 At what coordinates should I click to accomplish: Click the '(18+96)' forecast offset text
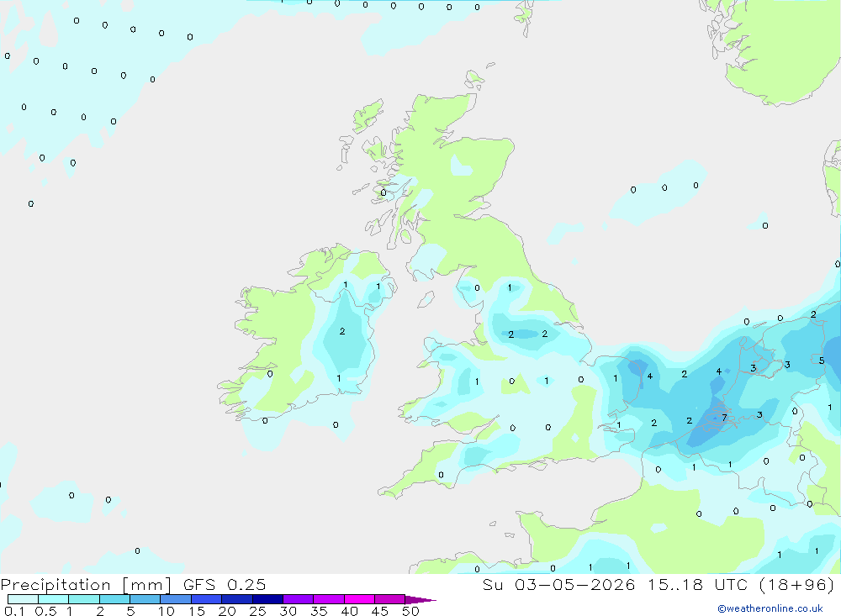click(797, 584)
